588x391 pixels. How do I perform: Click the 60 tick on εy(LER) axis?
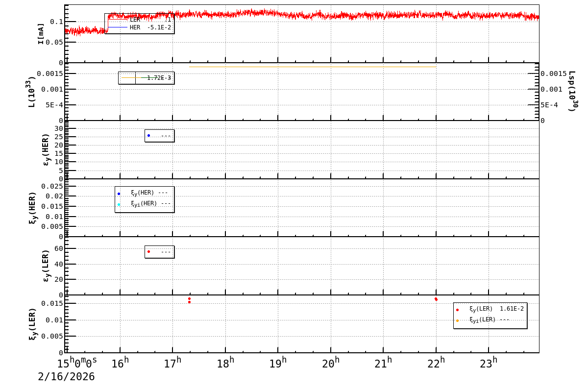59,248
